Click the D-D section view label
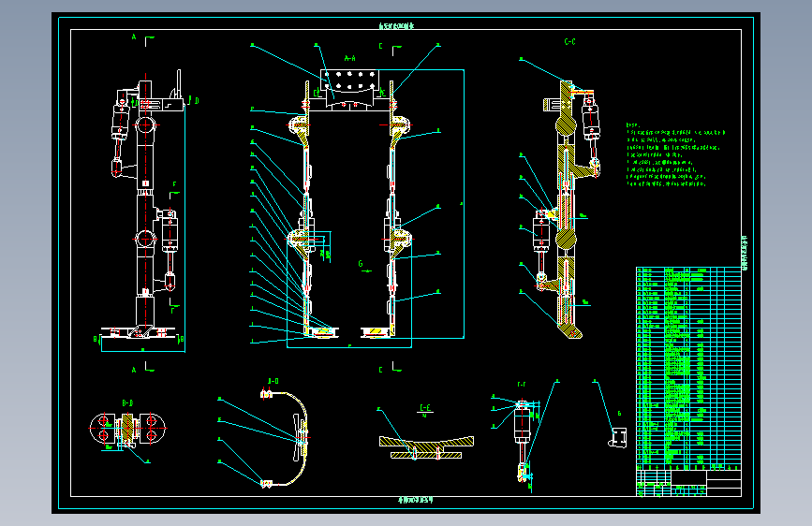The image size is (812, 526). coord(273,381)
